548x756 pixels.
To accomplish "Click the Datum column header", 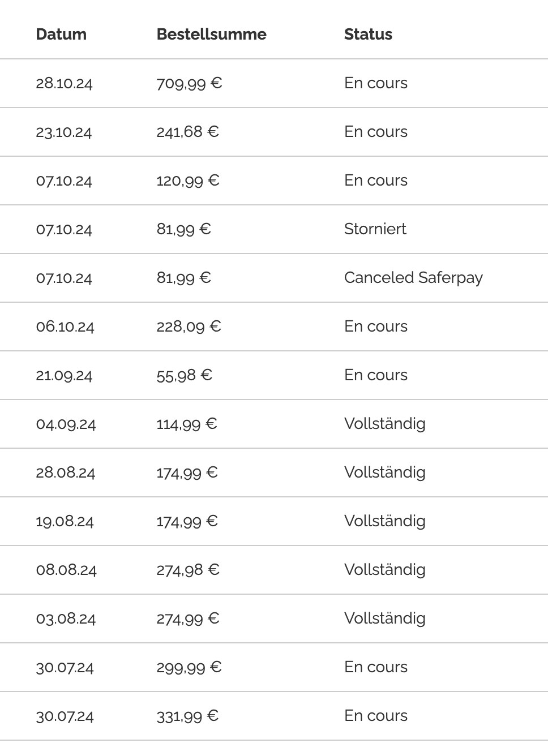I will tap(61, 34).
